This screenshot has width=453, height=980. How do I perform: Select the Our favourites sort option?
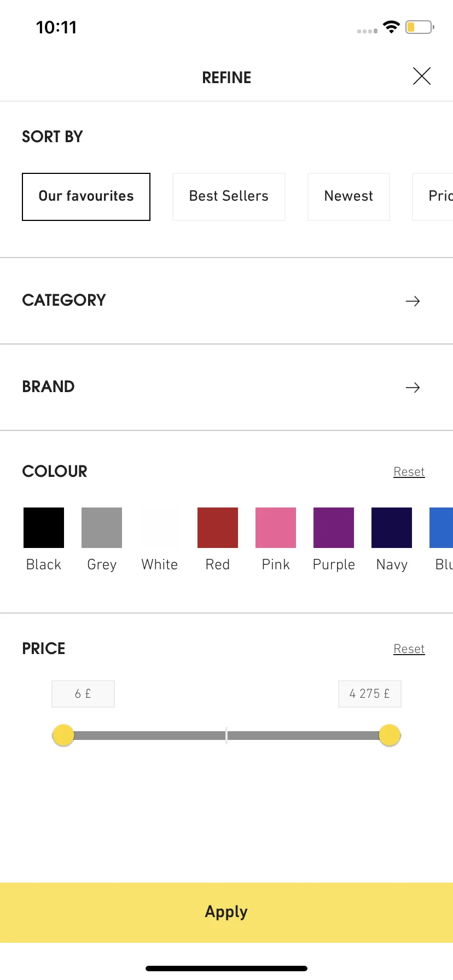pos(86,197)
